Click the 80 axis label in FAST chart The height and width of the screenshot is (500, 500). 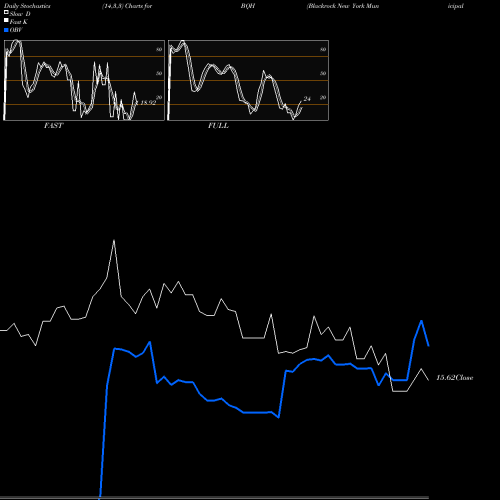pyautogui.click(x=159, y=49)
